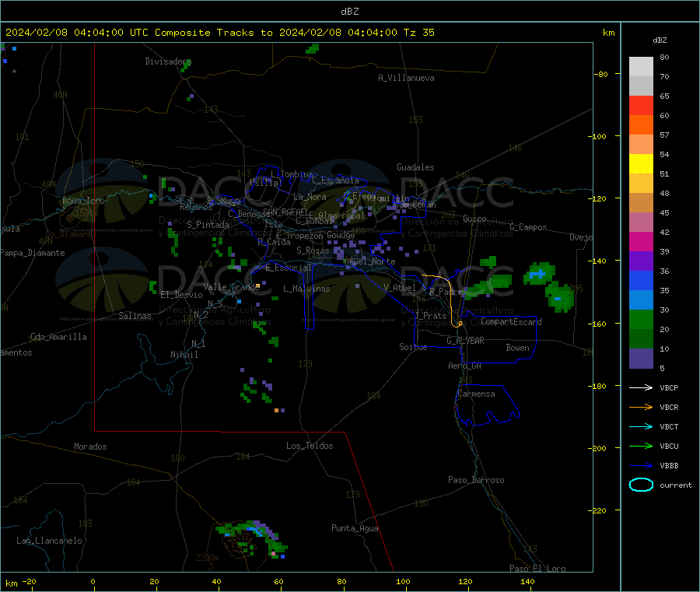The height and width of the screenshot is (592, 700).
Task: Select the bright green 20-30 dBZ swatch
Action: 641,319
